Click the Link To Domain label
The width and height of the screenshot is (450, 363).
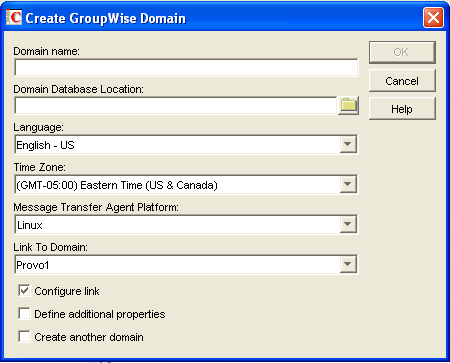(x=50, y=247)
